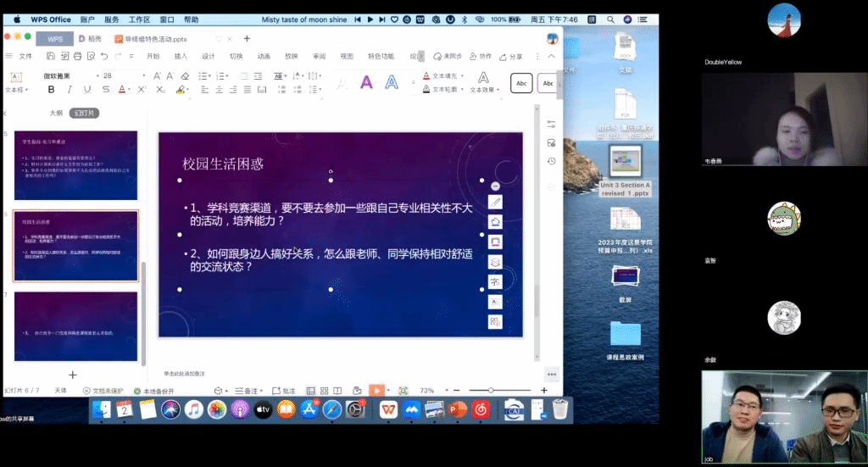Screen dimensions: 868x467
Task: Switch to the 大纲 outline tab
Action: pyautogui.click(x=56, y=113)
